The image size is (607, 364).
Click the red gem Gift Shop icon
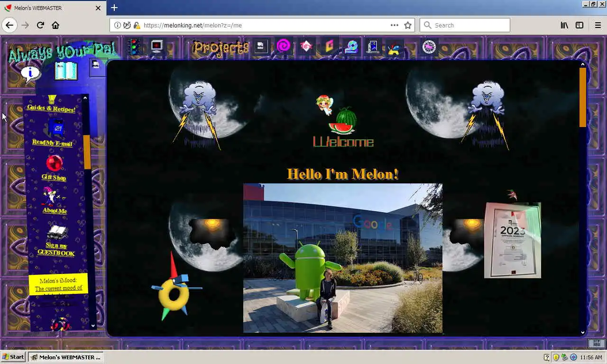click(55, 164)
